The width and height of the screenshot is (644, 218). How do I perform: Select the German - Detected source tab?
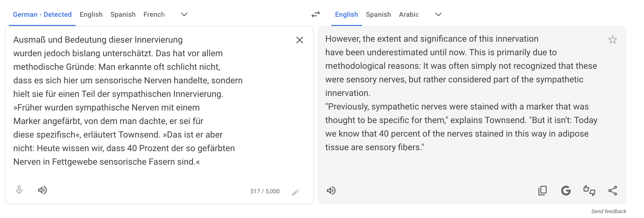(42, 14)
